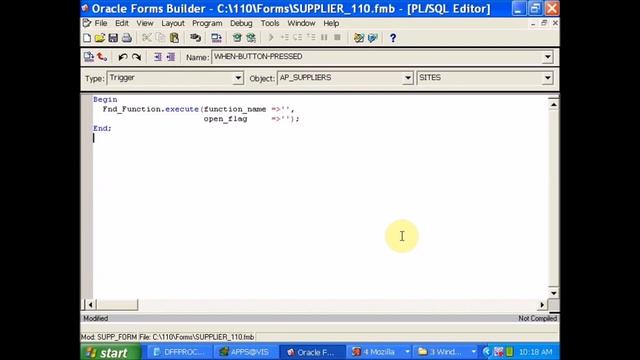Compile selection toolbar icon
Screen dimensions: 640x360
251,38
